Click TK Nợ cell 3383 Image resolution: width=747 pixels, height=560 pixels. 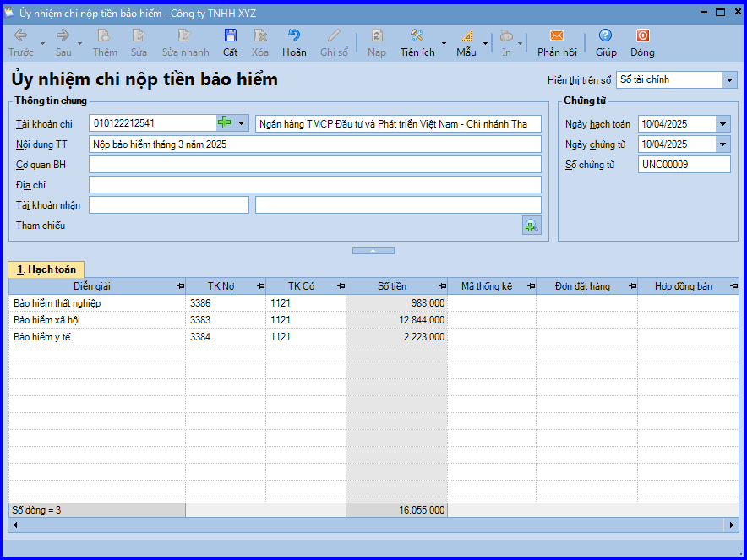pyautogui.click(x=226, y=320)
